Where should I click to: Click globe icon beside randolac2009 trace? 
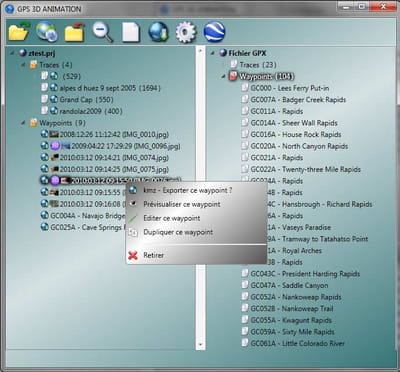click(x=54, y=111)
